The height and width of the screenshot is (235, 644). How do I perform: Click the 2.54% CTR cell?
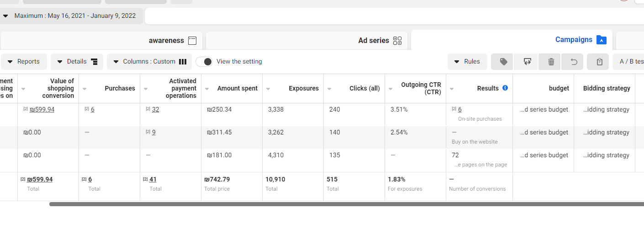click(399, 133)
